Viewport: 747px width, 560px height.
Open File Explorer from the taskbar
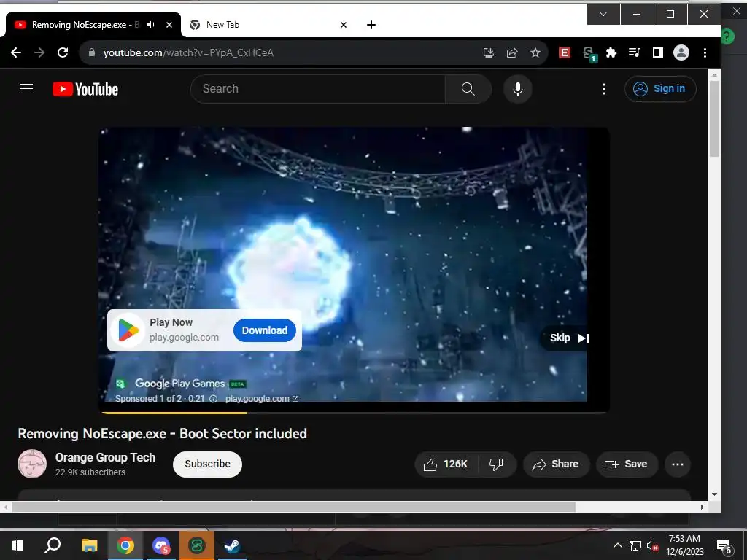point(89,545)
